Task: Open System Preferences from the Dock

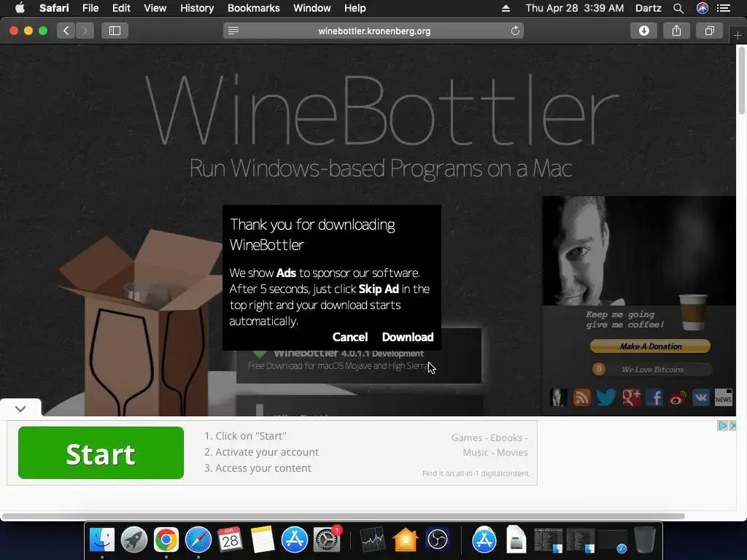Action: pos(326,540)
